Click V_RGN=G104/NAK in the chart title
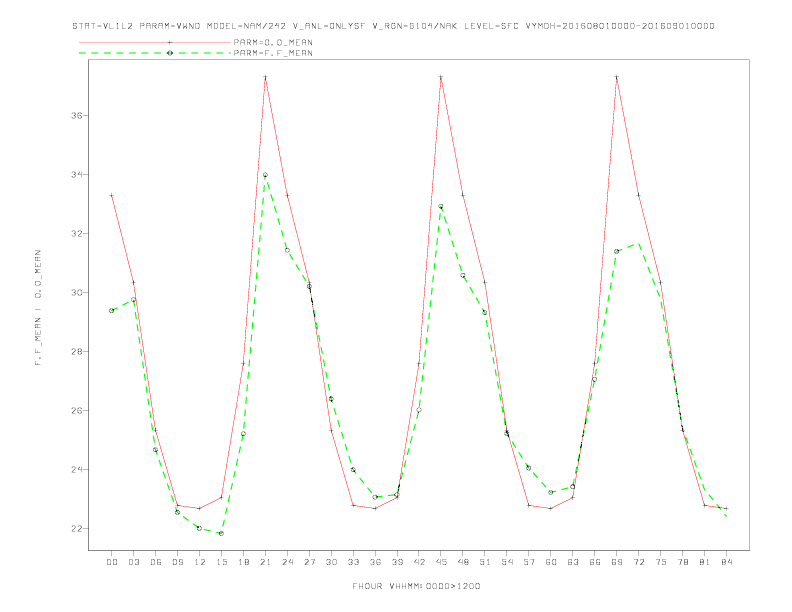Screen dimensions: 792x612 point(415,26)
